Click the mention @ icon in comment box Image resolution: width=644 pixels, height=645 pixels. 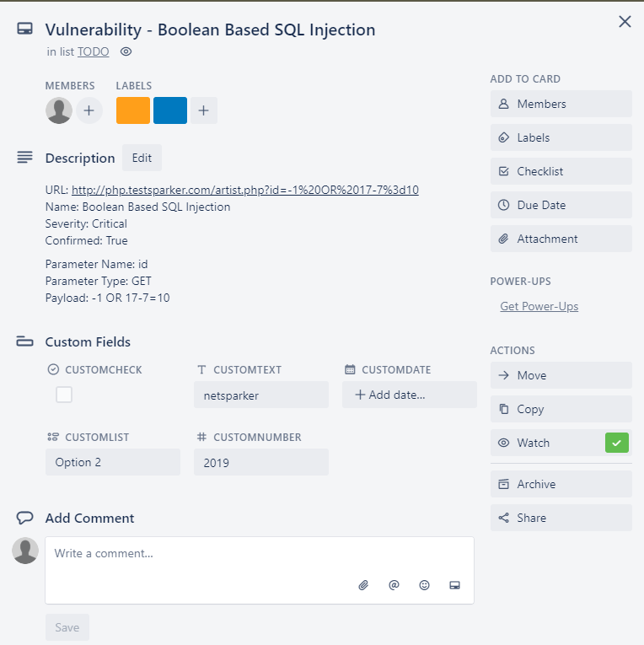coord(394,584)
